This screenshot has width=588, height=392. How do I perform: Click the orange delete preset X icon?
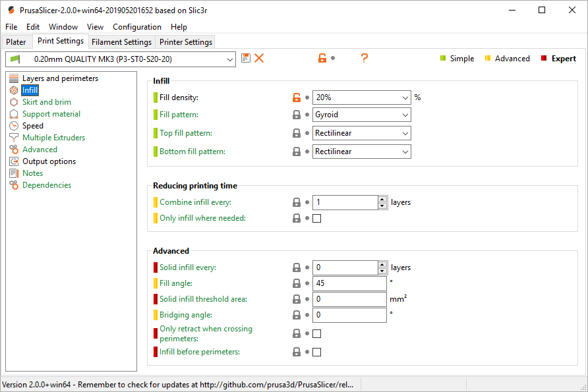(259, 58)
